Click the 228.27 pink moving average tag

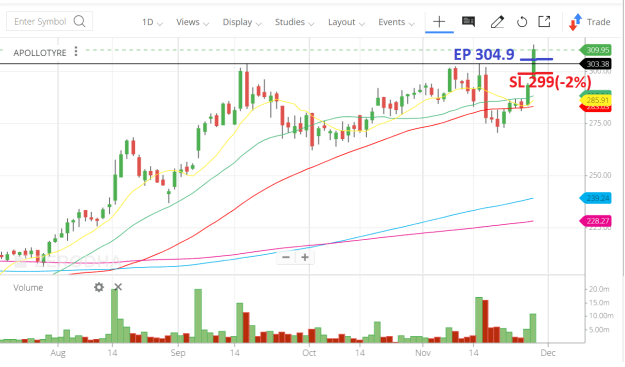(x=596, y=221)
